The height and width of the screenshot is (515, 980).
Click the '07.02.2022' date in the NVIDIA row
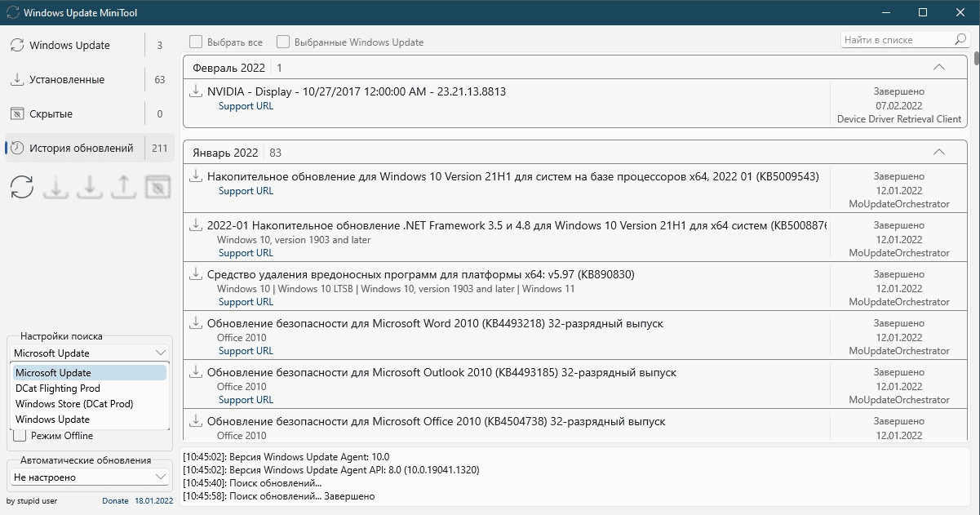click(x=899, y=106)
